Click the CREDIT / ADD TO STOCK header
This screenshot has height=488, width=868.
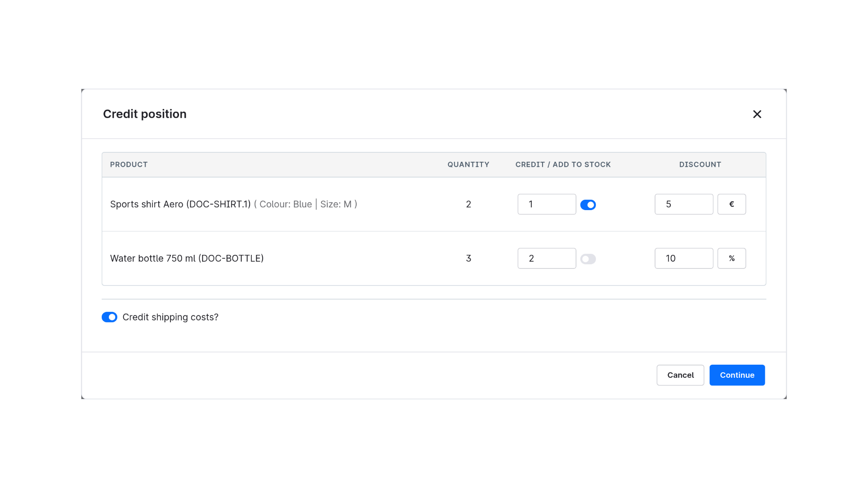563,164
